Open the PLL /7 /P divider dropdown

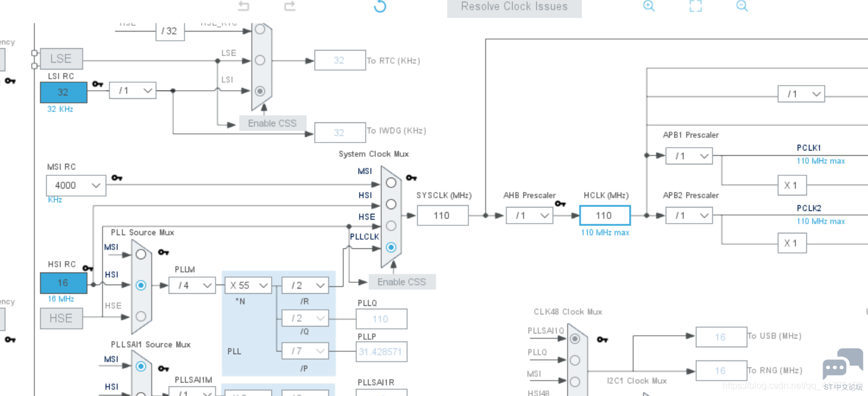[x=305, y=351]
